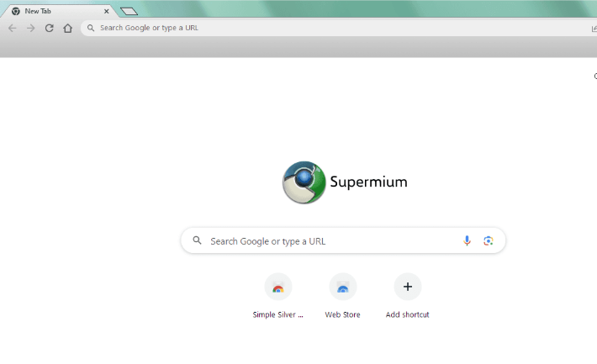The height and width of the screenshot is (364, 597).
Task: Click the Web Store label
Action: tap(343, 315)
